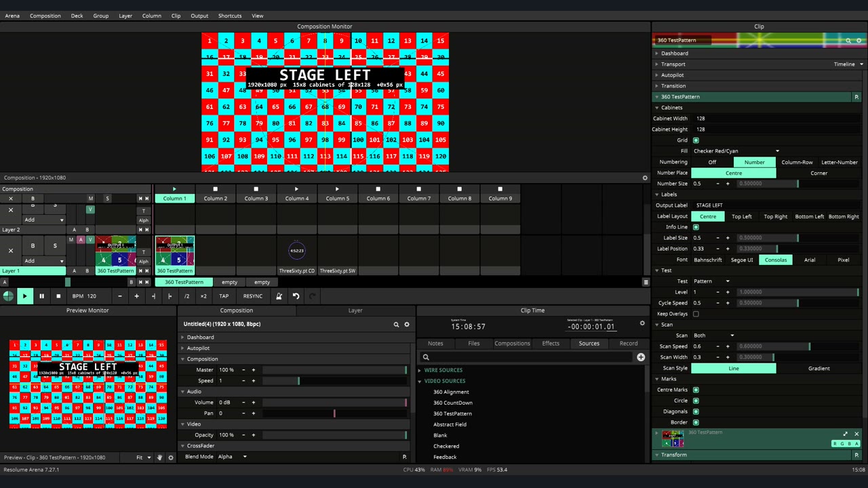Viewport: 868px width, 488px height.
Task: Open the Blend Mode Alpha dropdown
Action: tap(232, 457)
